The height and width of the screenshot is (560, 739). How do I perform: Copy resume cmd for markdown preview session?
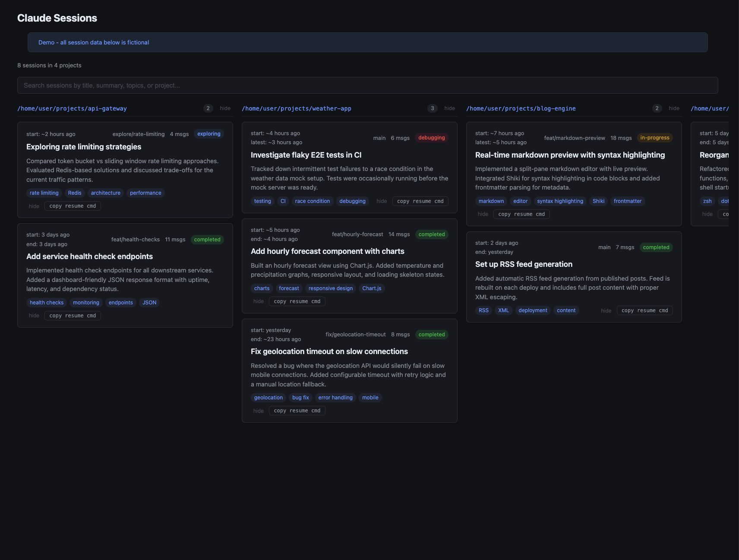(x=521, y=214)
